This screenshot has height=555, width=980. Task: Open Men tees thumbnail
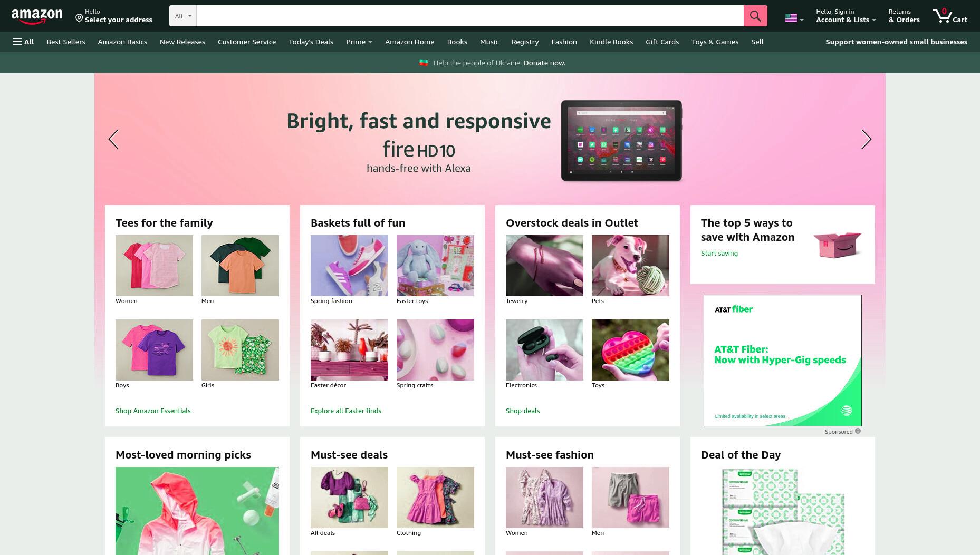click(240, 266)
